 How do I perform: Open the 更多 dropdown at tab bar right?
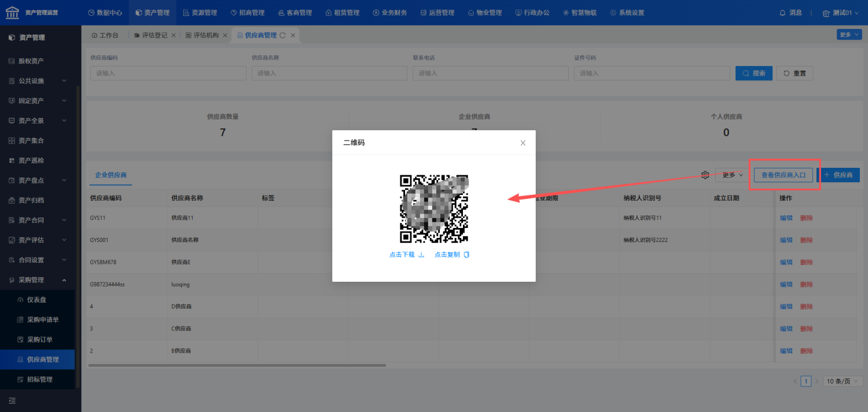848,35
